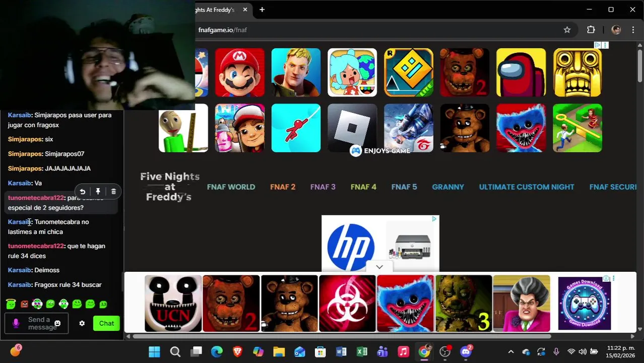This screenshot has width=644, height=363.
Task: Open File Explorer from the taskbar
Action: click(279, 351)
